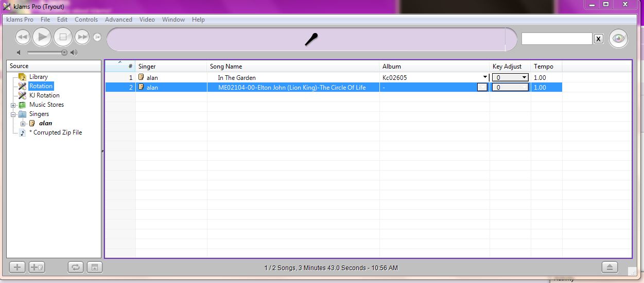Open the Advanced menu
Image resolution: width=644 pixels, height=283 pixels.
point(118,20)
